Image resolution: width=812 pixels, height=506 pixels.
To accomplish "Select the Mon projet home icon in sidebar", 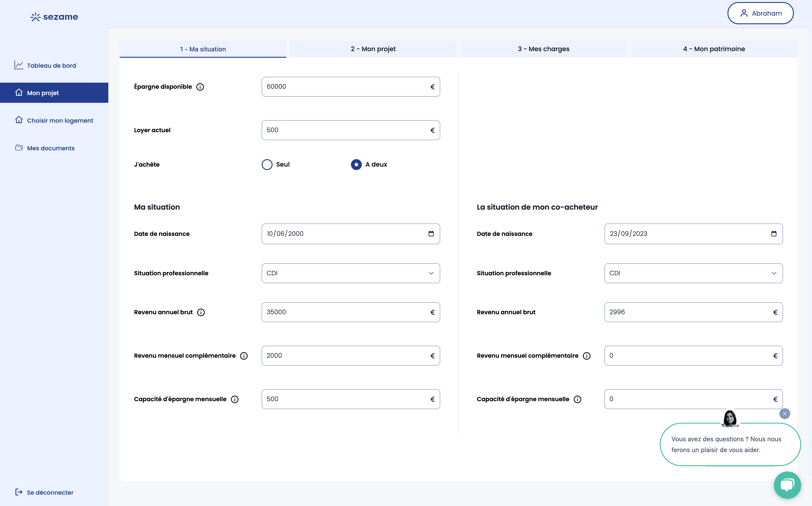I will 19,93.
